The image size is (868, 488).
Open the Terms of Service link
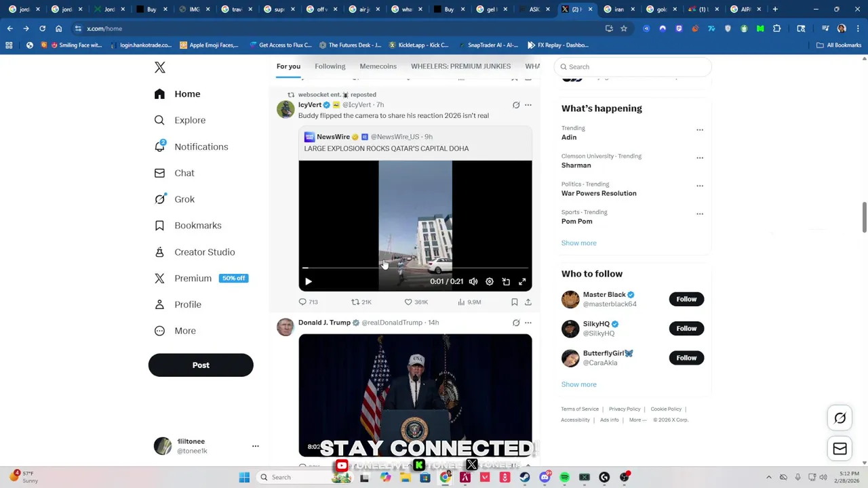pos(580,409)
